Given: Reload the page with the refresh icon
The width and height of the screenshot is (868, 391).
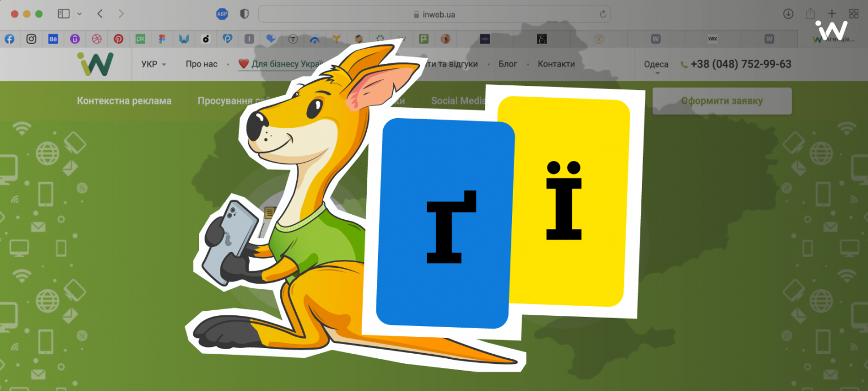Looking at the screenshot, I should [603, 14].
